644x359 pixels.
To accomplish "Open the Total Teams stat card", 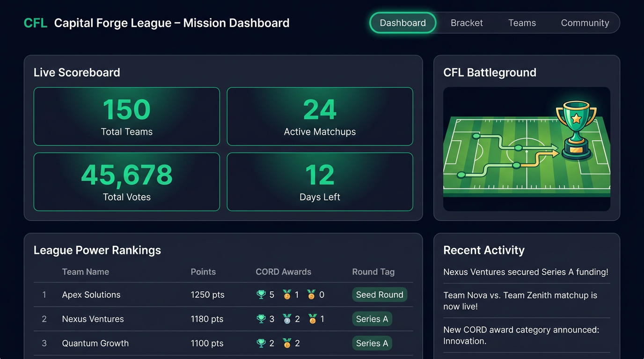I will [127, 116].
